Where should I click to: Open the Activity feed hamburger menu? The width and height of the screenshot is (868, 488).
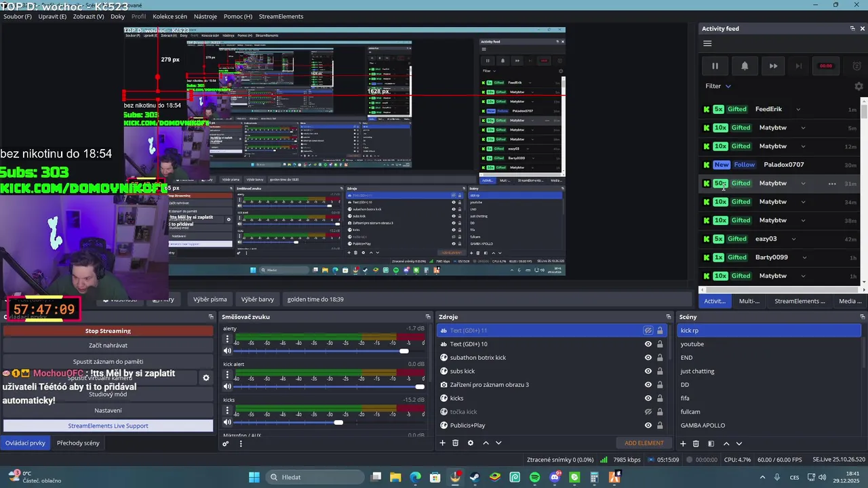pos(707,43)
